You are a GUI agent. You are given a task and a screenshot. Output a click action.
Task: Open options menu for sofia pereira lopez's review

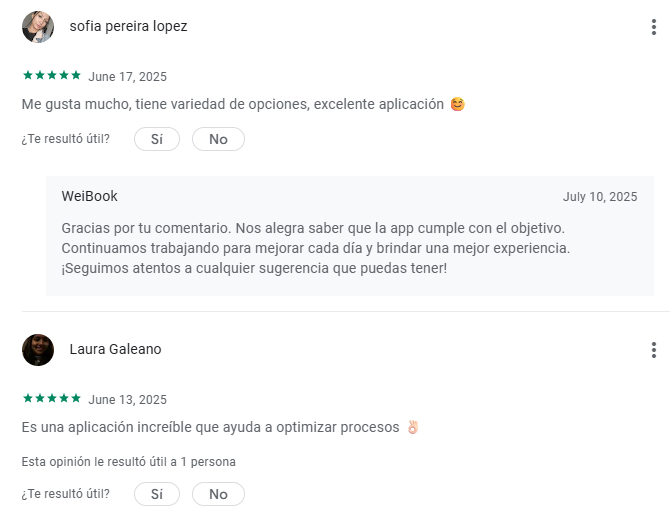pyautogui.click(x=653, y=27)
